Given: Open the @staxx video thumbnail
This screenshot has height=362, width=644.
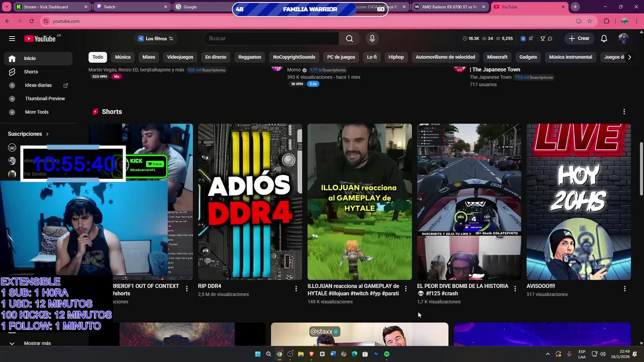Looking at the screenshot, I should [x=360, y=334].
